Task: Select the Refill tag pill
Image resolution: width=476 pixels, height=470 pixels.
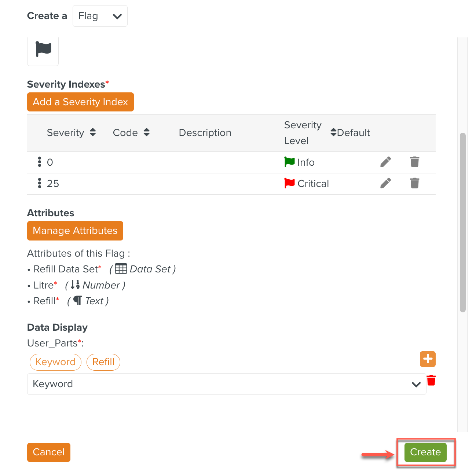Action: pyautogui.click(x=103, y=362)
